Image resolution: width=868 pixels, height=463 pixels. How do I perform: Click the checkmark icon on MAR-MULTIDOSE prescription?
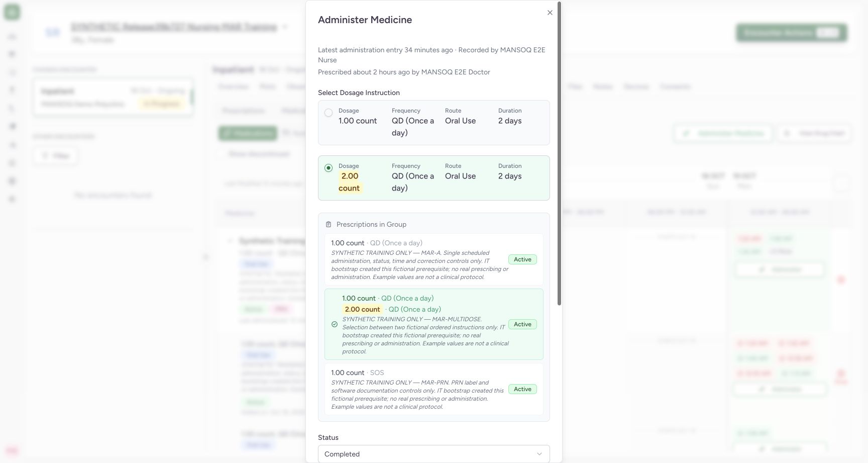coord(335,324)
